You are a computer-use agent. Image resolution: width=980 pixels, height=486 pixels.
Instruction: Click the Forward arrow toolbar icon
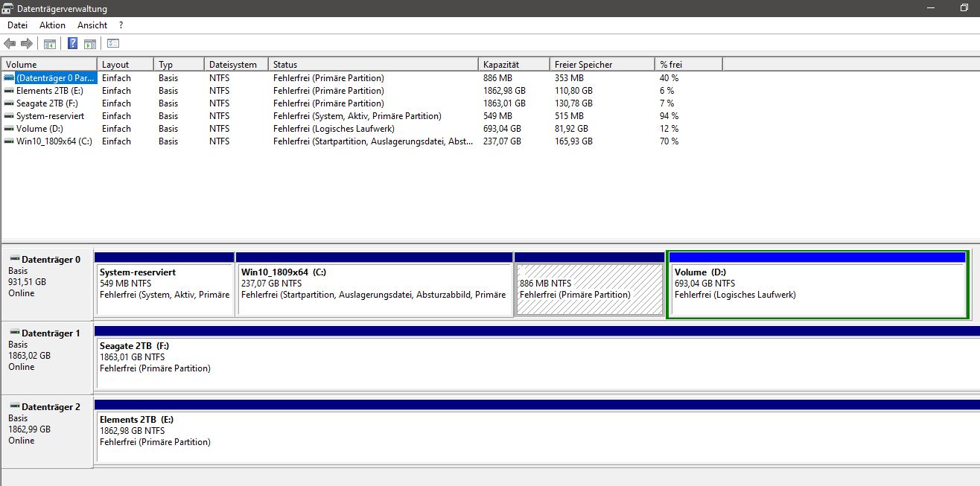pyautogui.click(x=27, y=44)
